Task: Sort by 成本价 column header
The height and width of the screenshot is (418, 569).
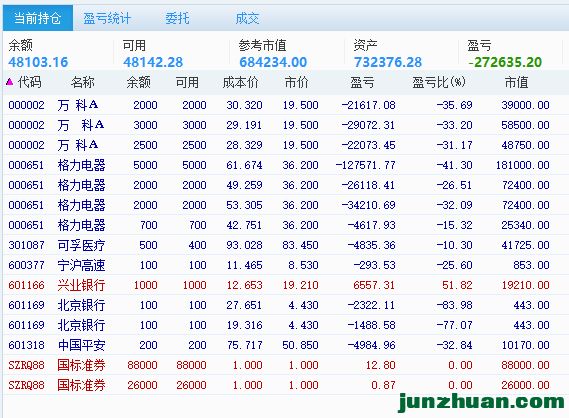Action: click(240, 82)
